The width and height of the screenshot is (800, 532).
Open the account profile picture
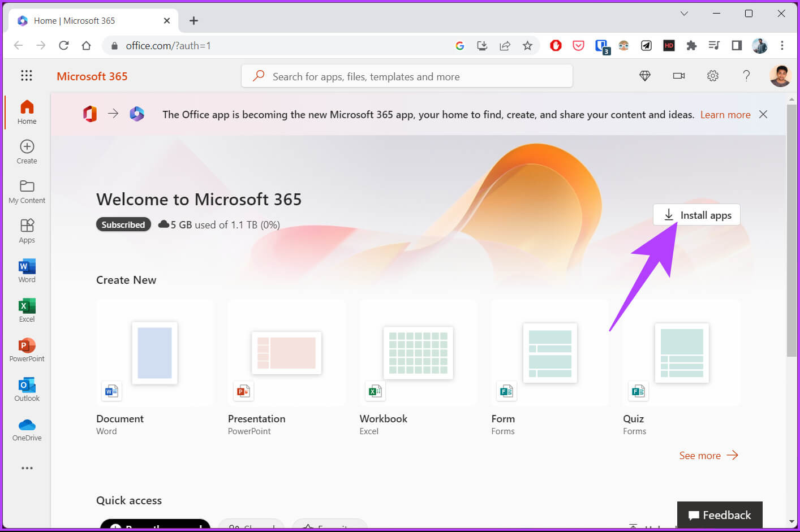coord(780,76)
